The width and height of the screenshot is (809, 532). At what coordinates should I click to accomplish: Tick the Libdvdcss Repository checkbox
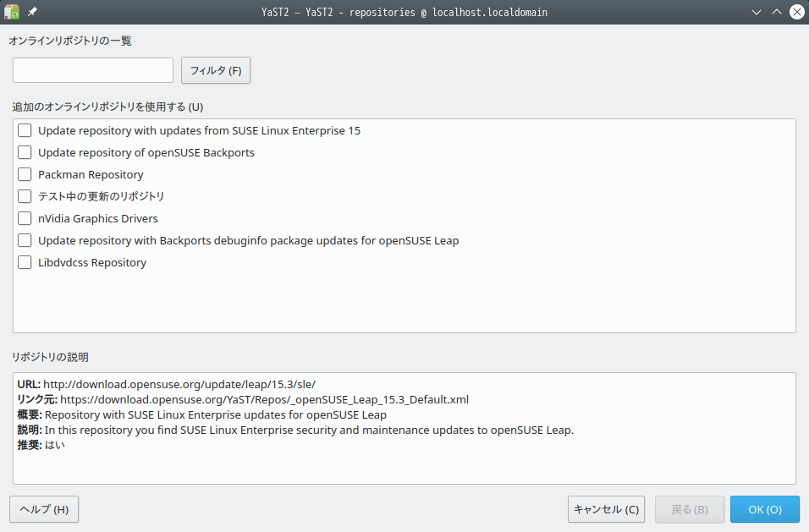[x=25, y=262]
